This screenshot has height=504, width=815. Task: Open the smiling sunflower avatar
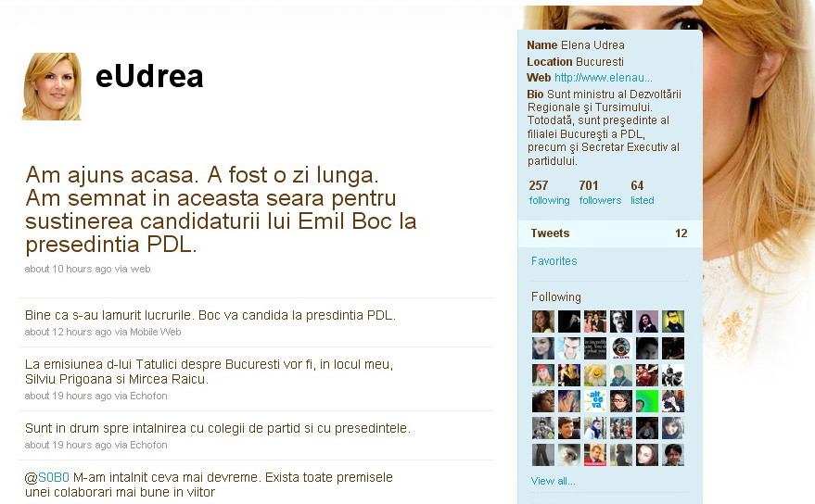coord(595,375)
